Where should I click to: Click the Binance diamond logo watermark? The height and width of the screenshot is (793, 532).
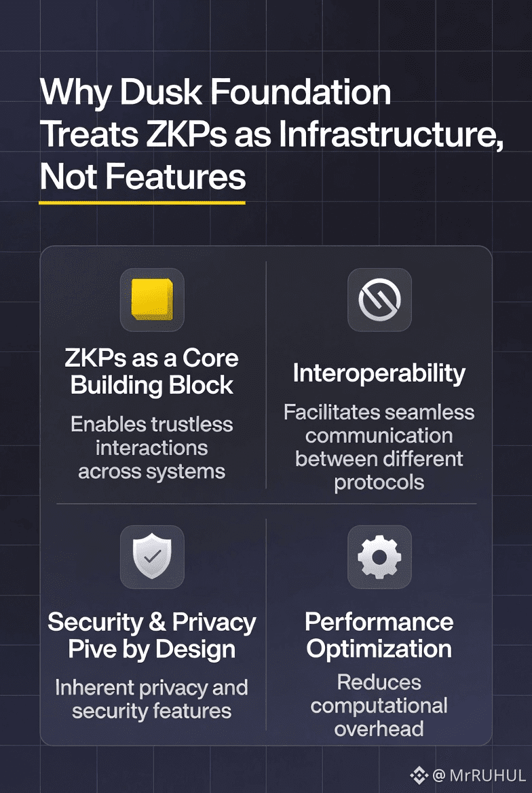(418, 775)
